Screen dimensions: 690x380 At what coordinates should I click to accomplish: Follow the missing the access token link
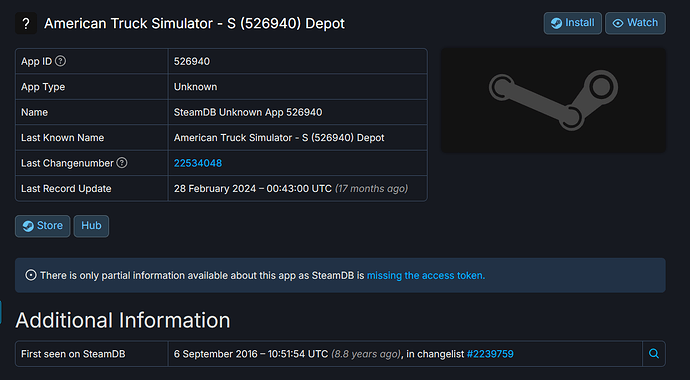pos(426,275)
